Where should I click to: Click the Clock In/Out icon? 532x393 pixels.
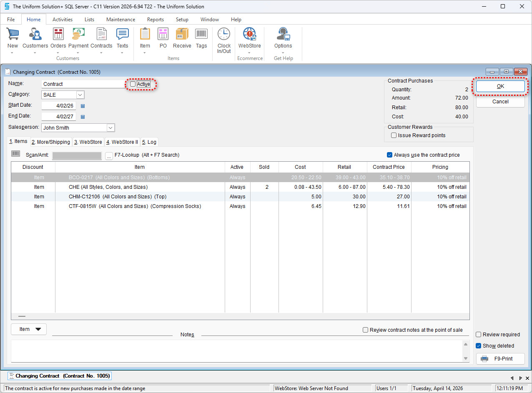click(x=224, y=35)
